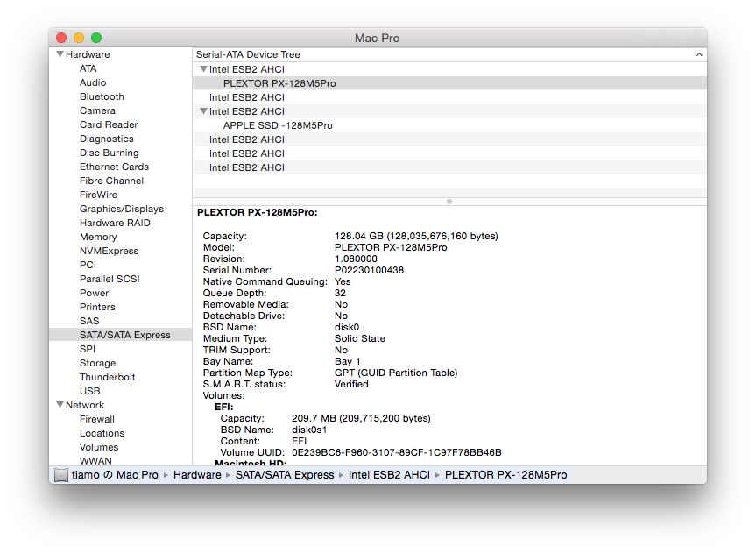Zoom the Mac Pro window with green button
Viewport: 756px width, 554px height.
96,38
